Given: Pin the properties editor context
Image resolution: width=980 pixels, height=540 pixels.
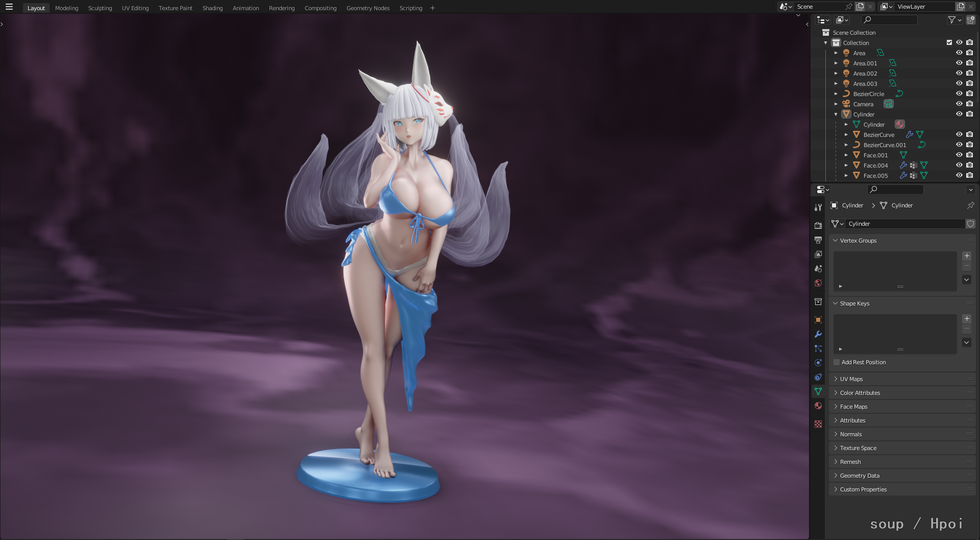Looking at the screenshot, I should coord(970,205).
